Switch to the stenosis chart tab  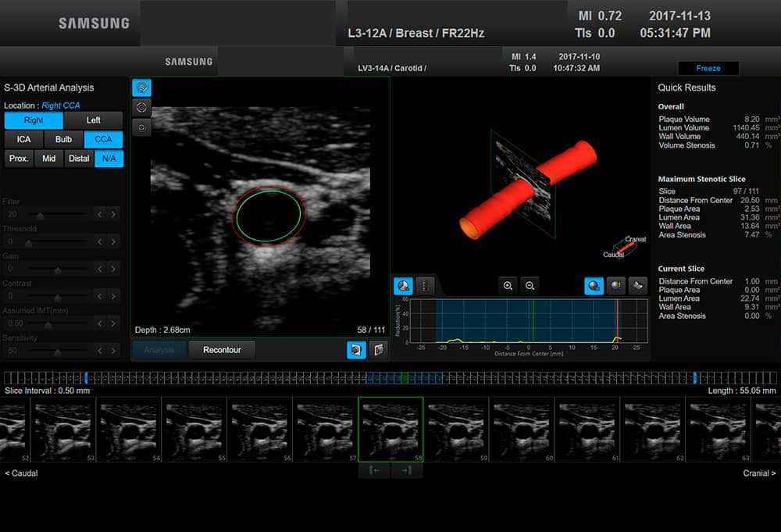(403, 286)
